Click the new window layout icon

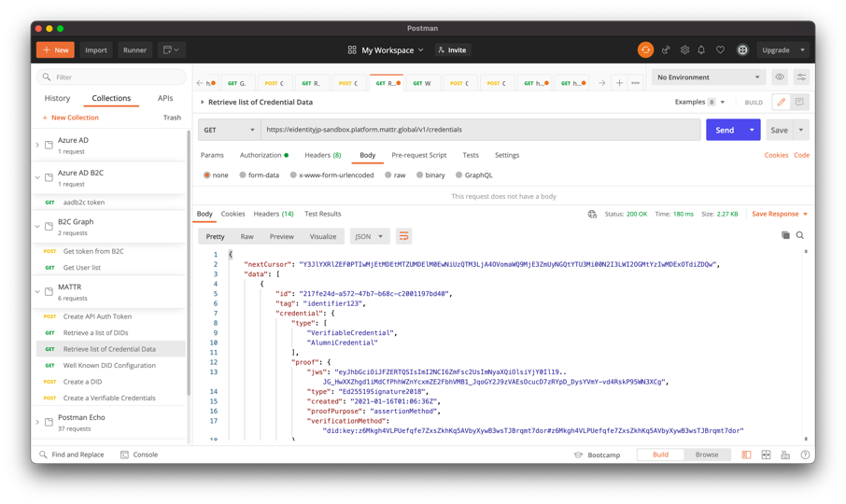(x=172, y=49)
